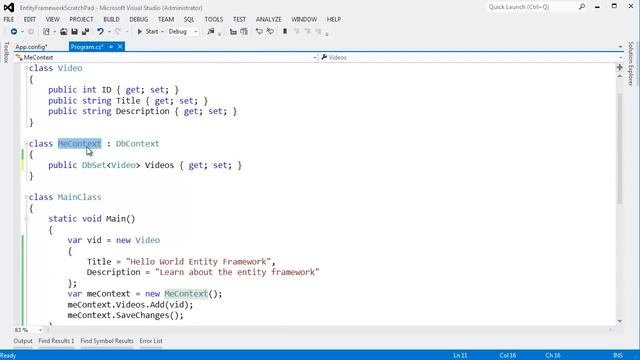
Task: Click the Undo arrow icon
Action: [x=100, y=31]
